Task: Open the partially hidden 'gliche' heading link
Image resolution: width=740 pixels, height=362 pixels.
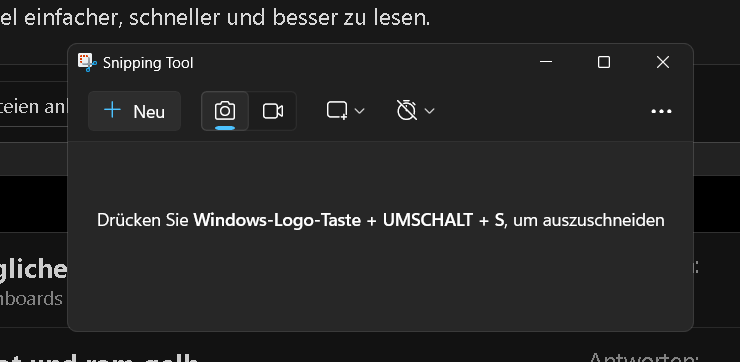Action: (x=33, y=270)
